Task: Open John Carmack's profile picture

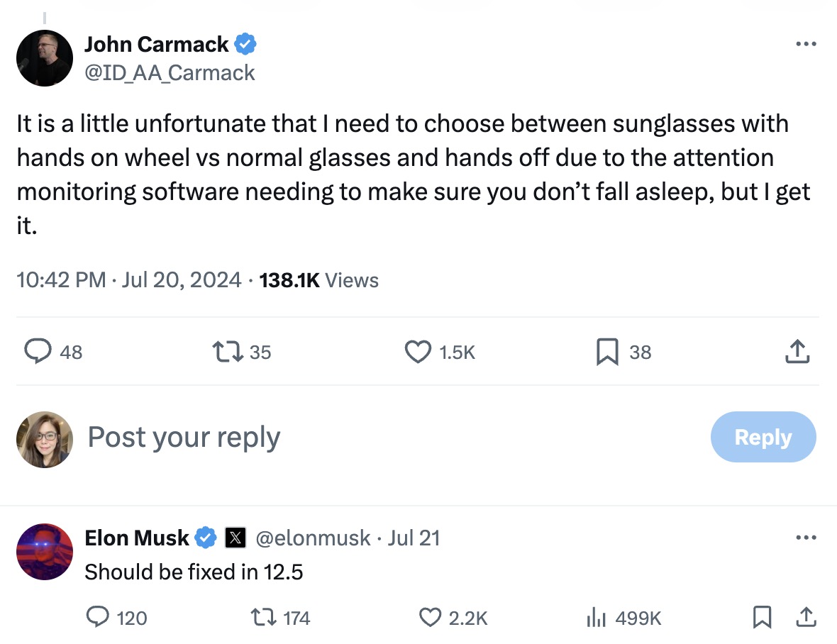Action: point(44,58)
